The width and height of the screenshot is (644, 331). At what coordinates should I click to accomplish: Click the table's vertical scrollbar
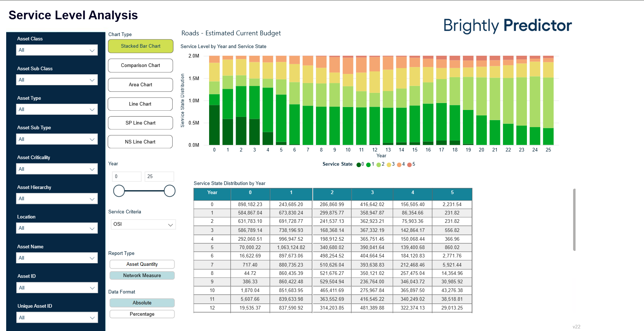[x=574, y=220]
